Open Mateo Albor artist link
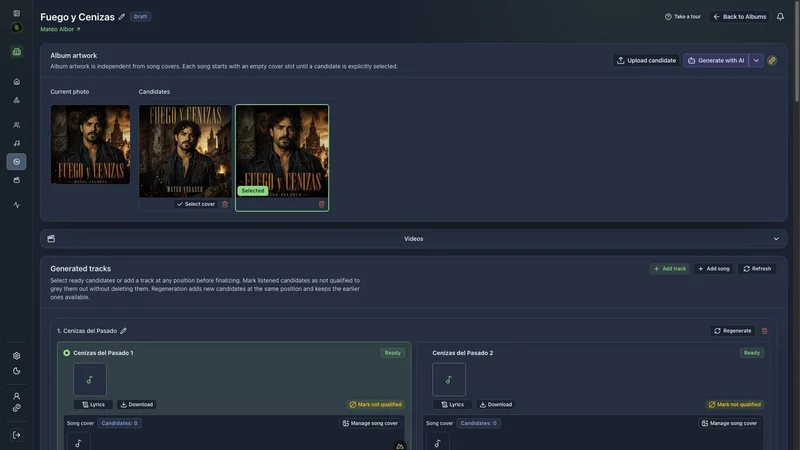The image size is (800, 450). [60, 30]
